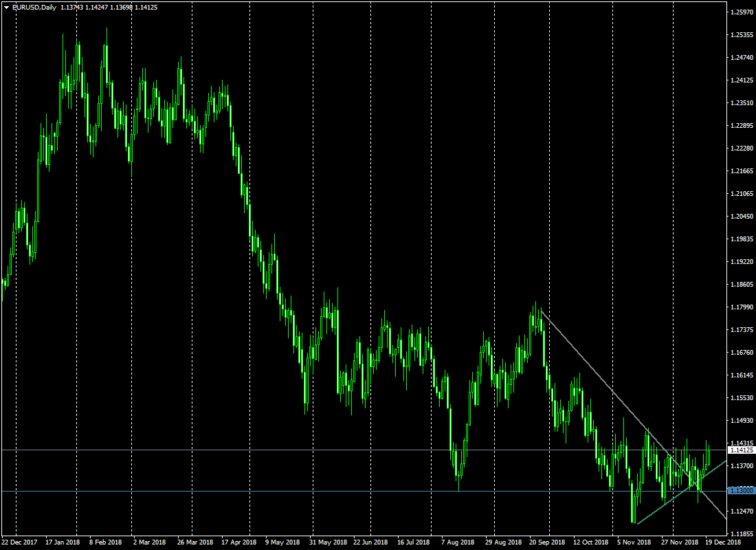The image size is (756, 550).
Task: Click the 7 Aug 2018 date label
Action: tap(459, 542)
